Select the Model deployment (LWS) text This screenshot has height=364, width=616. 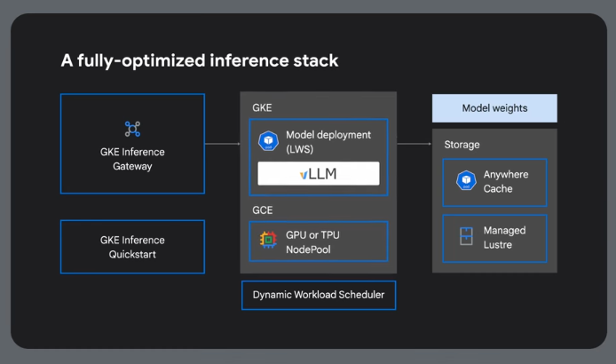328,141
